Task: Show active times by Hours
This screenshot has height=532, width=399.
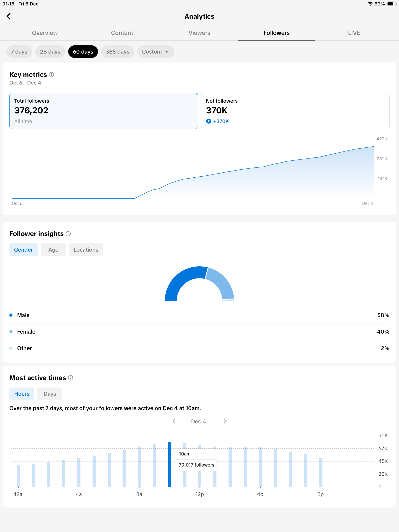Action: coord(22,394)
